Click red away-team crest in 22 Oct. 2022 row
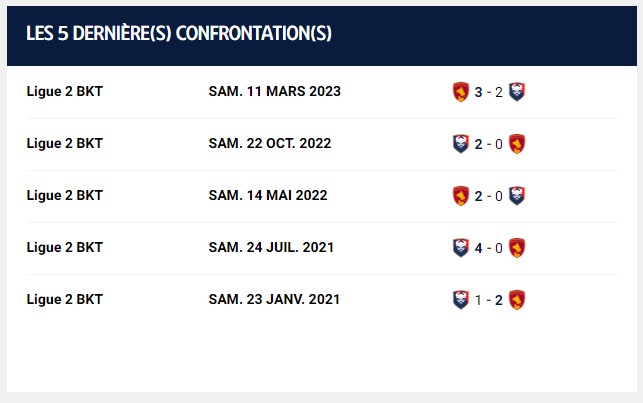643x403 pixels. (517, 144)
